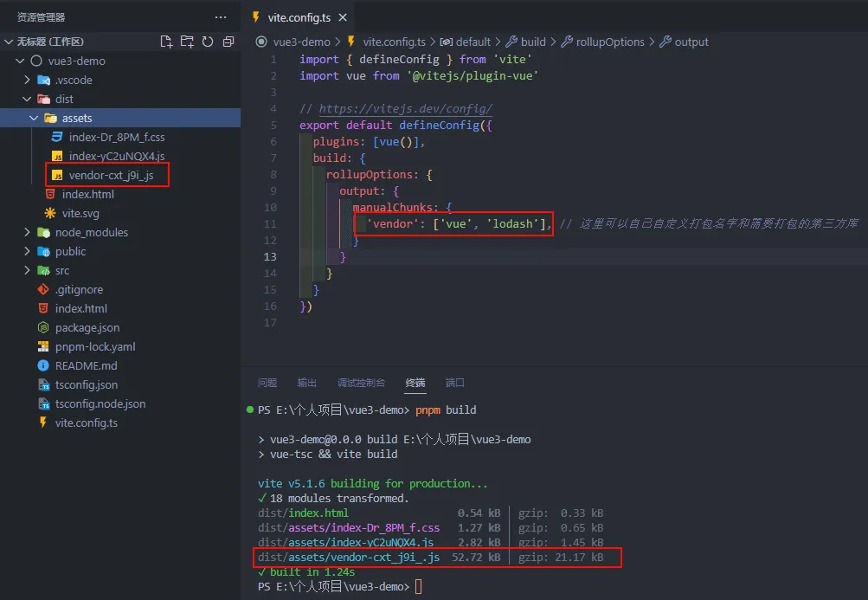Screen dimensions: 868x600
Task: Collapse the assets folder
Action: [x=34, y=118]
